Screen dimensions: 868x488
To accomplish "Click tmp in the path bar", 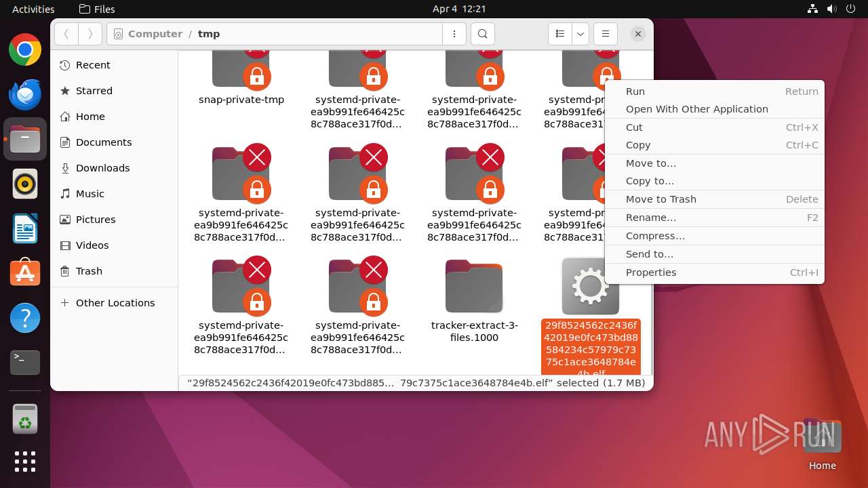I will point(209,34).
